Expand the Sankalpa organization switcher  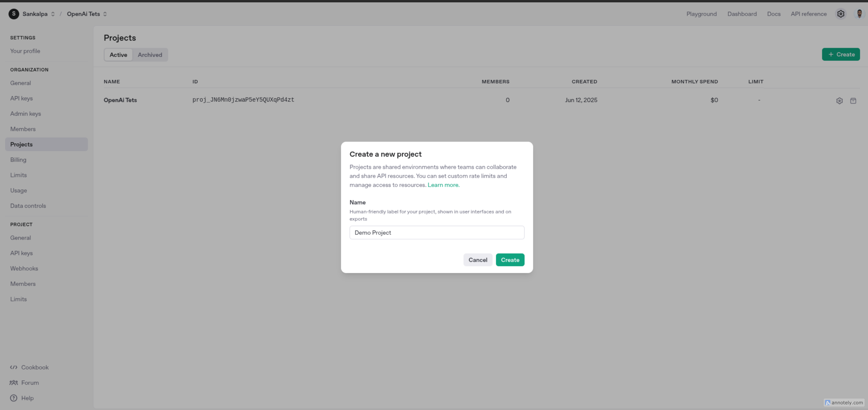pos(53,14)
